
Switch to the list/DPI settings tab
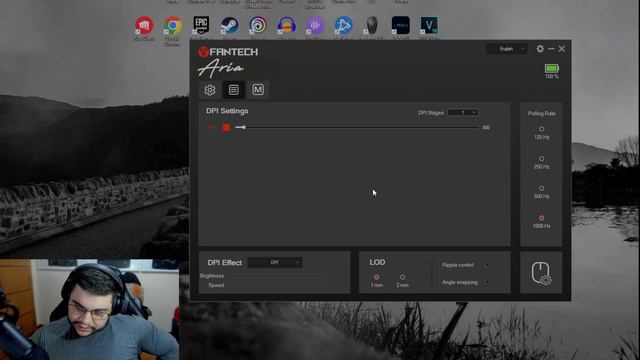click(x=233, y=90)
